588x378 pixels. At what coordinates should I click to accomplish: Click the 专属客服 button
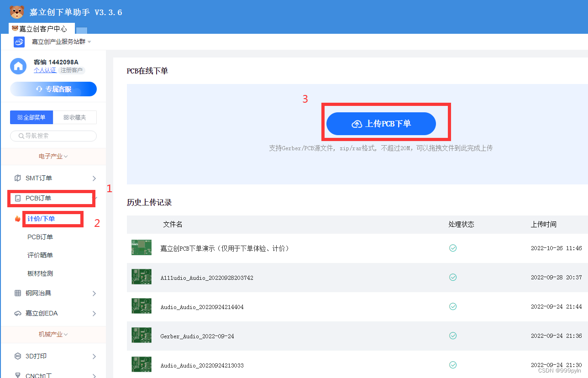tap(53, 89)
